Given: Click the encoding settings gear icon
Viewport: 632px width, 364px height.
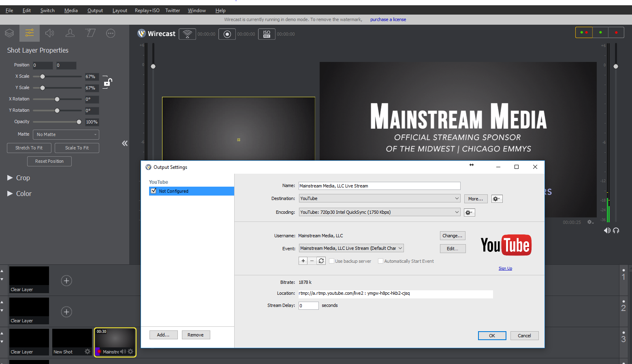Looking at the screenshot, I should pyautogui.click(x=469, y=213).
